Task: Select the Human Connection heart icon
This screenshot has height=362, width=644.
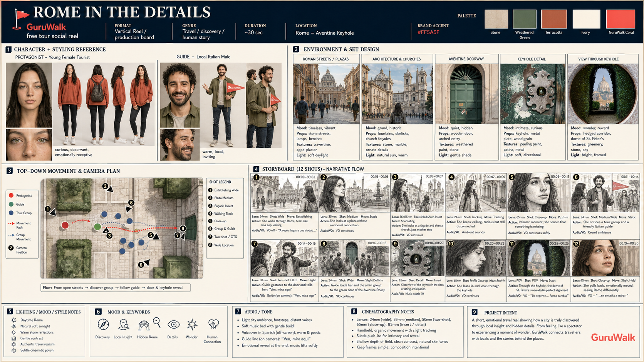Action: tap(213, 325)
